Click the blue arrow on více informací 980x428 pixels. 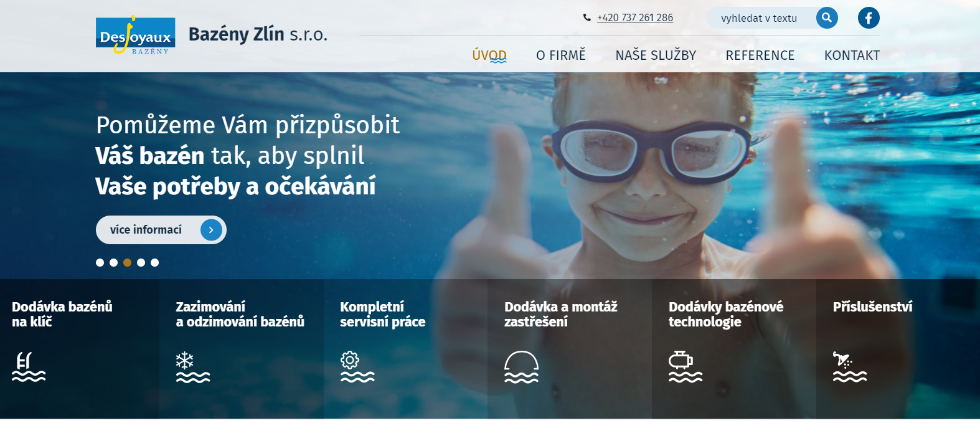pyautogui.click(x=211, y=230)
